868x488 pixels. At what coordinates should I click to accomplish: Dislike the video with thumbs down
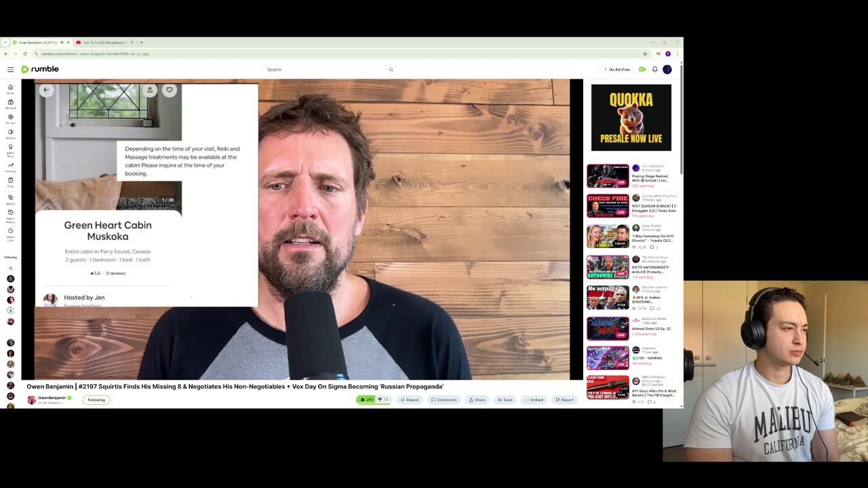click(383, 400)
